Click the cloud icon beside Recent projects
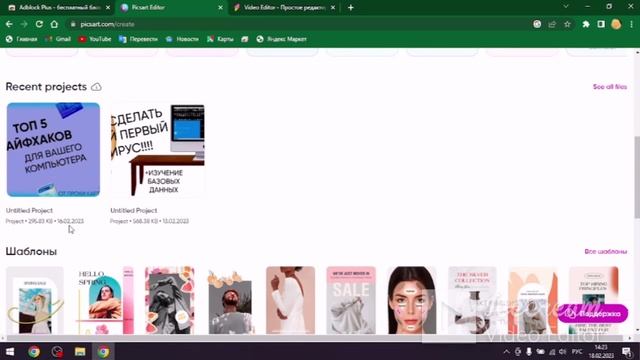 (x=96, y=87)
